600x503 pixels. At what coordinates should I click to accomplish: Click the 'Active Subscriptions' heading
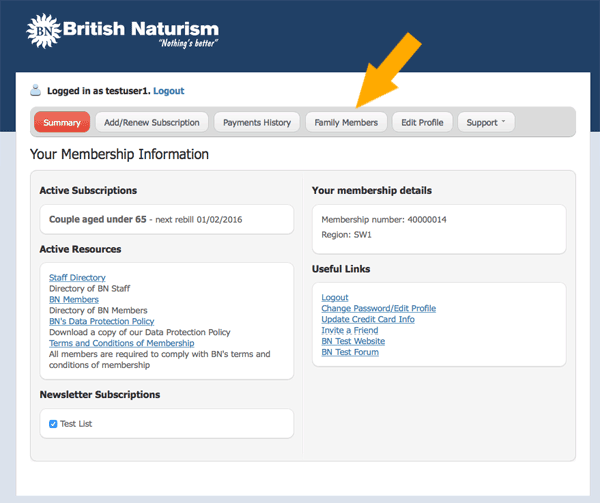[x=88, y=190]
